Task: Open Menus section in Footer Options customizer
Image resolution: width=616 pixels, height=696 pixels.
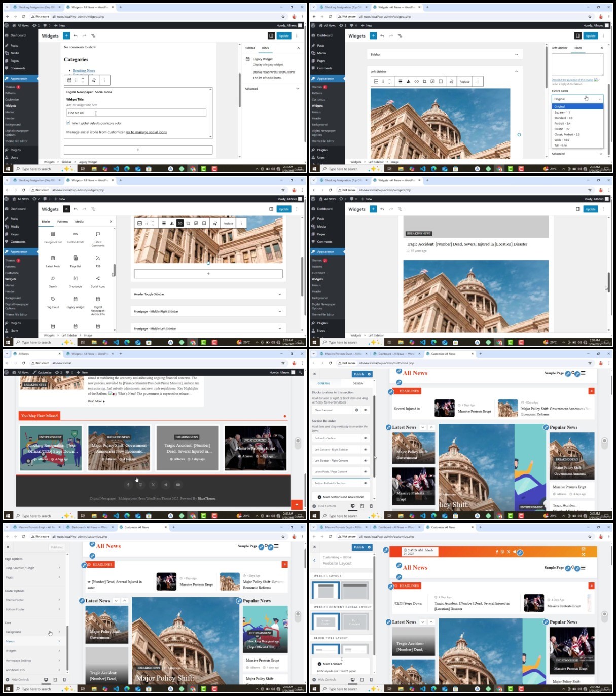Action: pyautogui.click(x=33, y=641)
